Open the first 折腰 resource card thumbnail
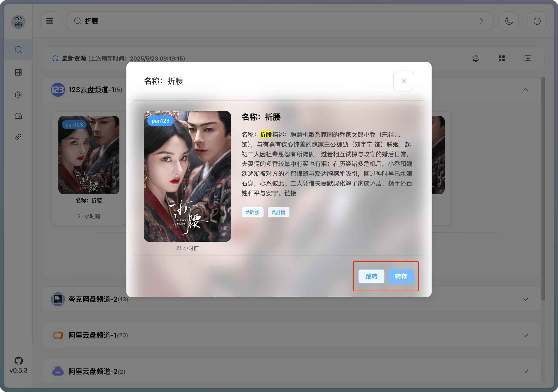 coord(89,155)
